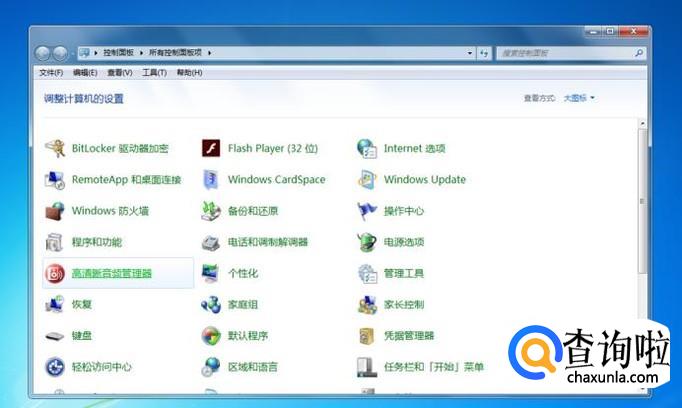Open the 任务栏和「开始」菜单 icon
Image resolution: width=682 pixels, height=408 pixels.
(x=367, y=367)
